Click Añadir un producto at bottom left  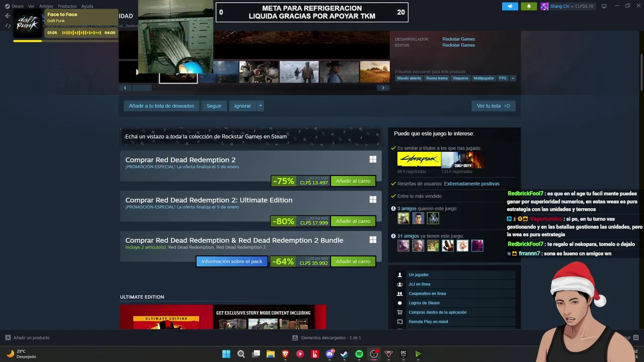(27, 338)
